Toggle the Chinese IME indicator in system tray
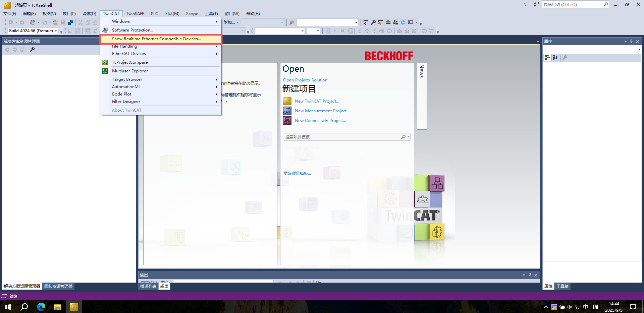This screenshot has height=313, width=644. [x=586, y=307]
